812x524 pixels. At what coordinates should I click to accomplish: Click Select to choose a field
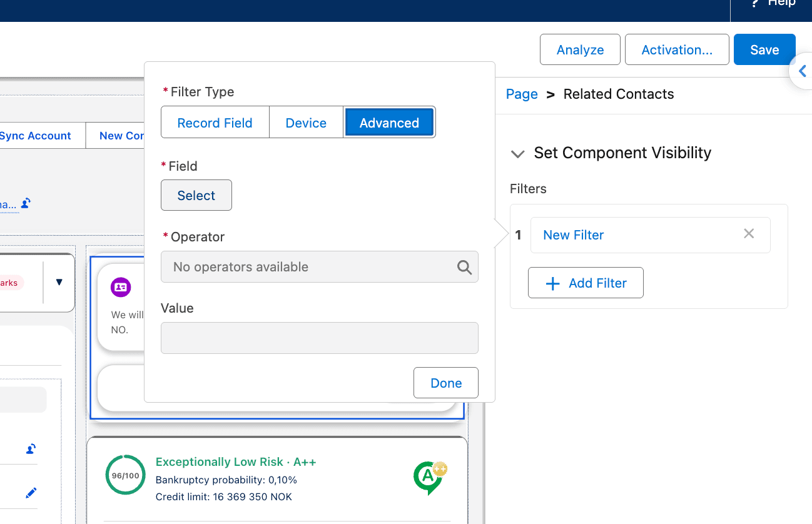pyautogui.click(x=196, y=195)
